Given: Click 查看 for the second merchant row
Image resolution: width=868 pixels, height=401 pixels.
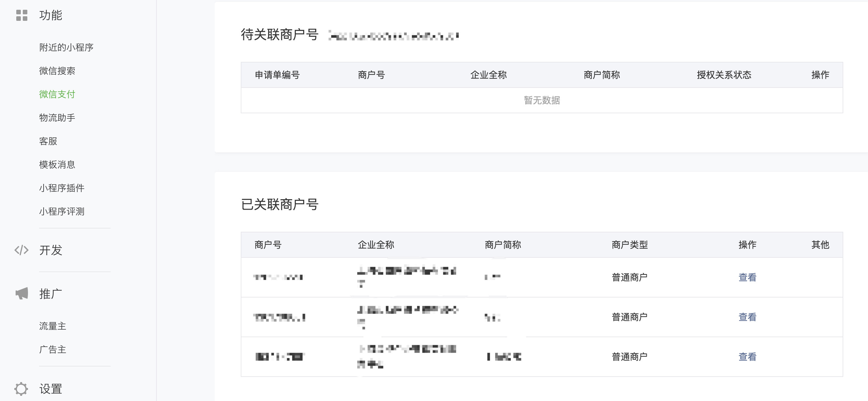Looking at the screenshot, I should point(747,317).
